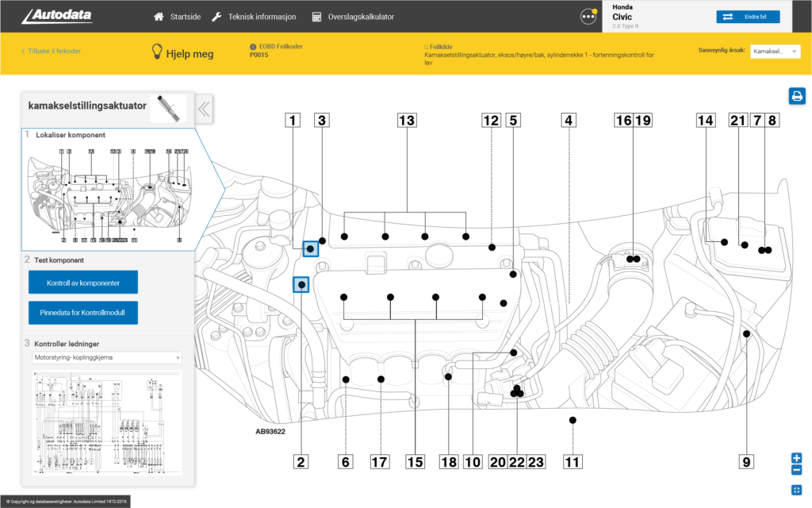Click Kontroll av komponenter button
The height and width of the screenshot is (508, 812).
[x=83, y=283]
